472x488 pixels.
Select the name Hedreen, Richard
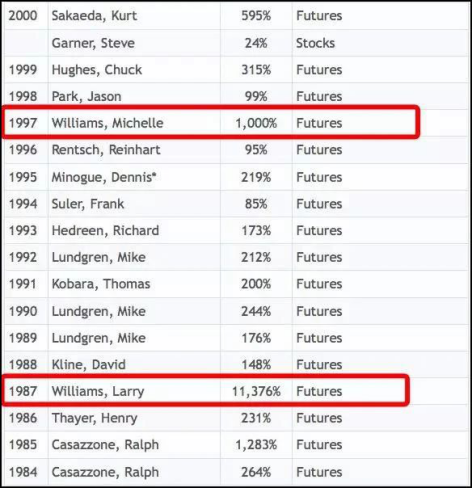pos(105,230)
